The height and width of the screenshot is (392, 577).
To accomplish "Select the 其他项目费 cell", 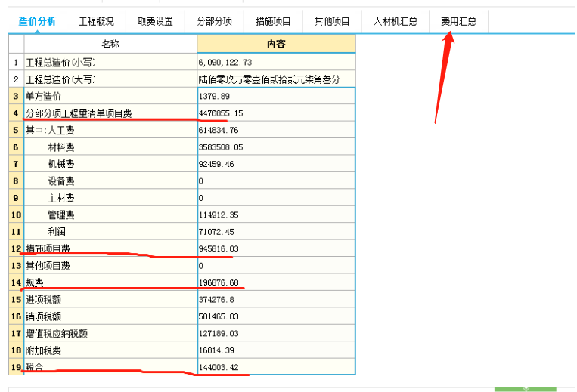I will point(110,266).
